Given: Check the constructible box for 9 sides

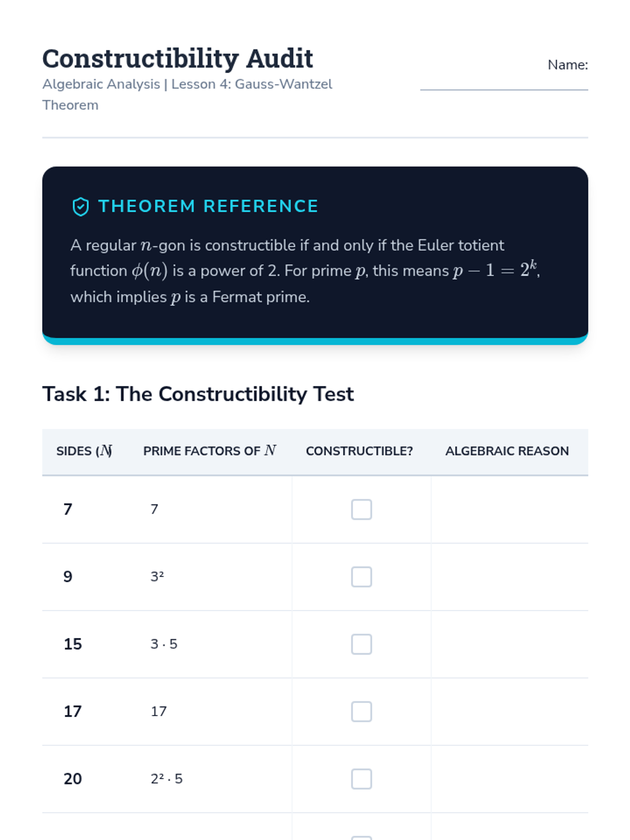Looking at the screenshot, I should point(361,576).
